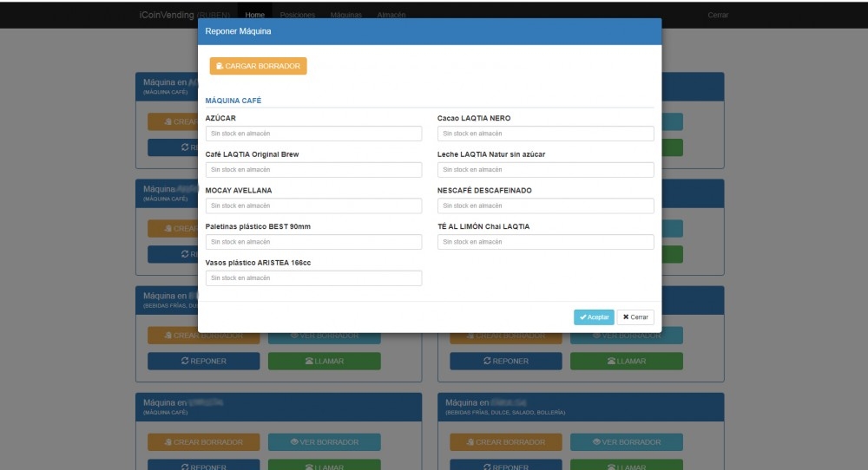The image size is (868, 470).
Task: Go to Posiciones in the top navigation
Action: (x=298, y=15)
